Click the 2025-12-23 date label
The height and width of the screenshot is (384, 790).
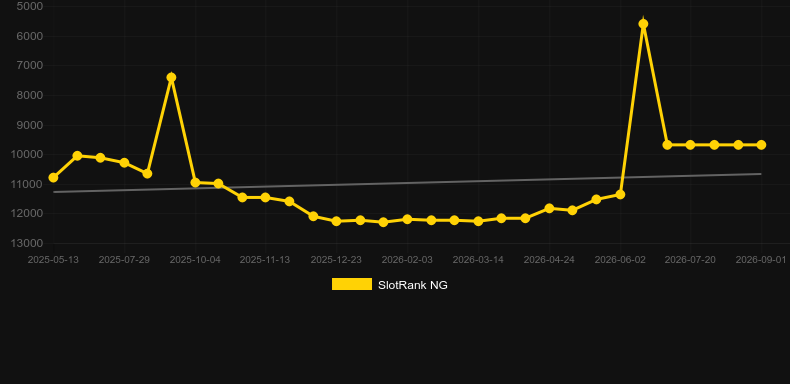(336, 260)
